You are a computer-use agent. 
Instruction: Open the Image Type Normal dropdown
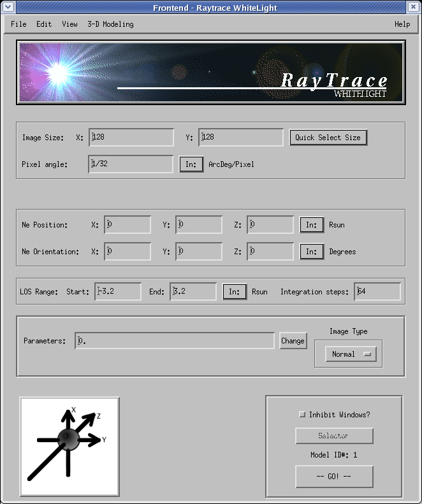(x=350, y=355)
